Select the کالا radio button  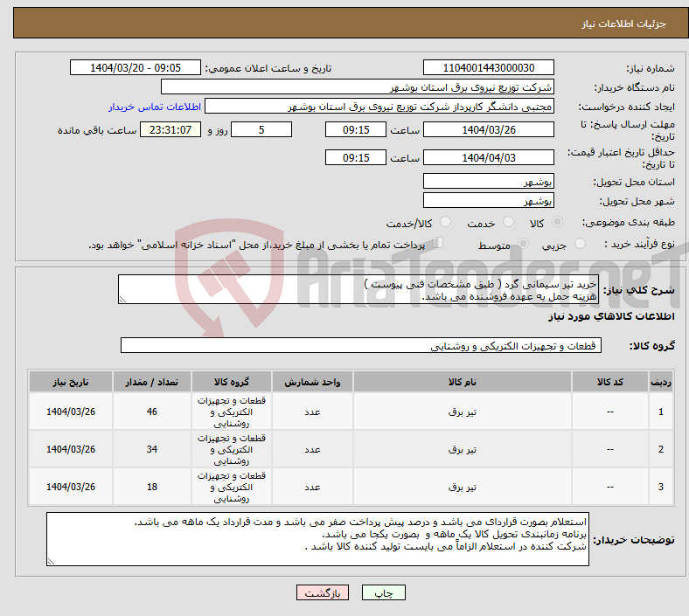[557, 222]
